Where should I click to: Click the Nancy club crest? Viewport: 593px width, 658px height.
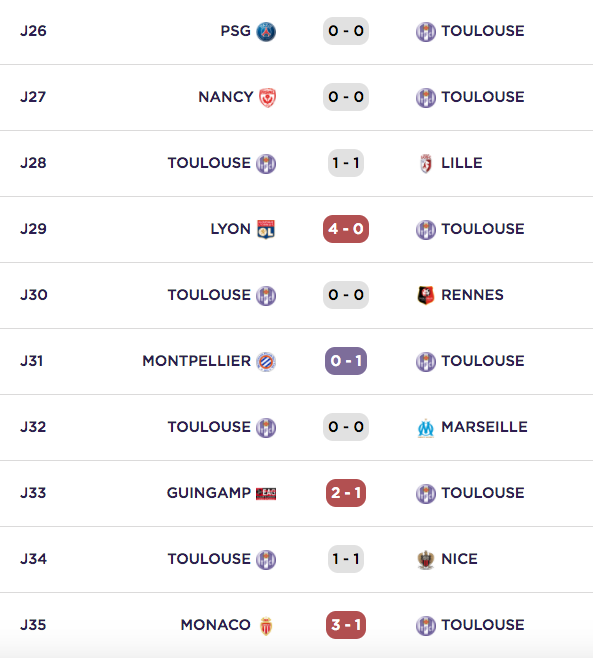[267, 97]
